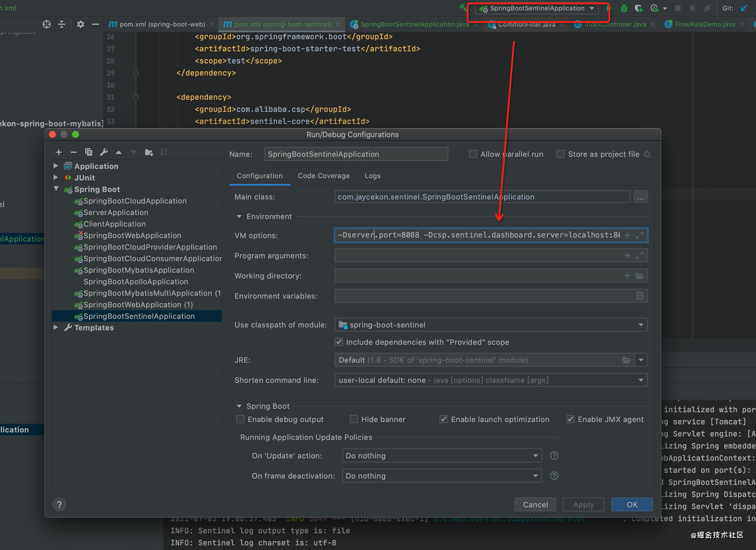Image resolution: width=756 pixels, height=550 pixels.
Task: Open On 'Update' action dropdown
Action: pyautogui.click(x=442, y=456)
